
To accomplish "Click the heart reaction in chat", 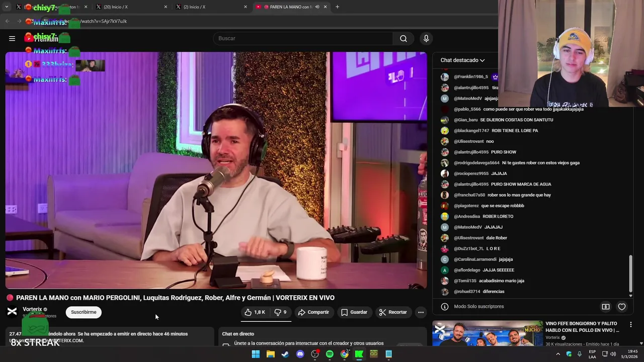I will tap(622, 307).
